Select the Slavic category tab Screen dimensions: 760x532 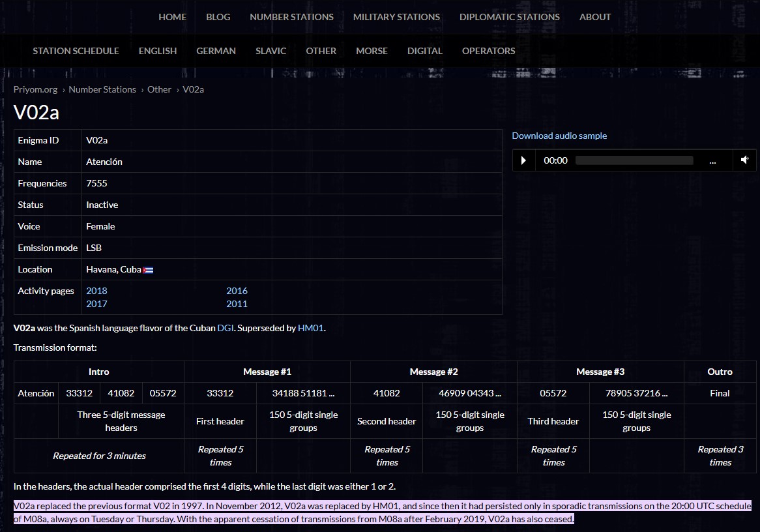point(270,51)
